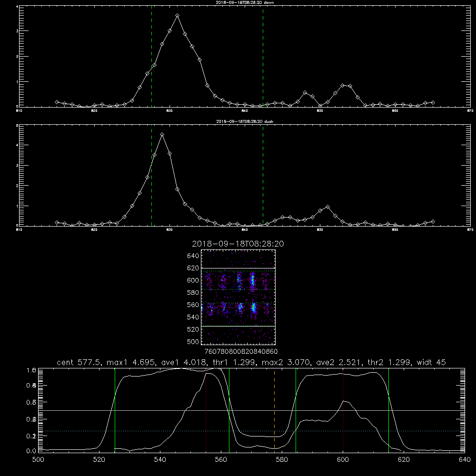Click the '640' x-axis label of the bottom plot
This screenshot has height=476, width=476.
tap(465, 460)
